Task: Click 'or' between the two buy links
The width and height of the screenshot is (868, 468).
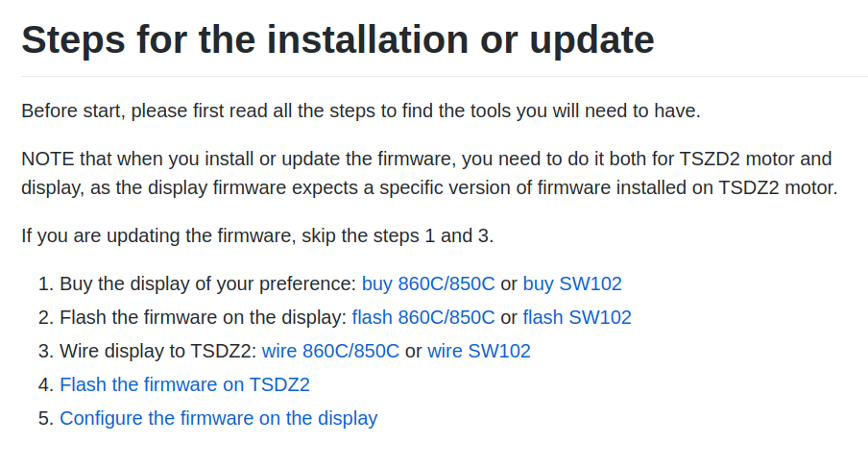Action: click(x=509, y=283)
